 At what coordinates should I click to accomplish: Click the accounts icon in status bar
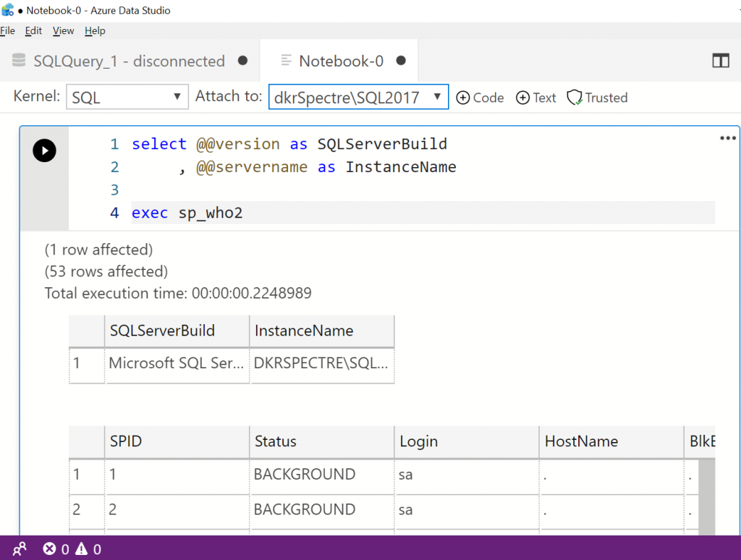point(20,549)
